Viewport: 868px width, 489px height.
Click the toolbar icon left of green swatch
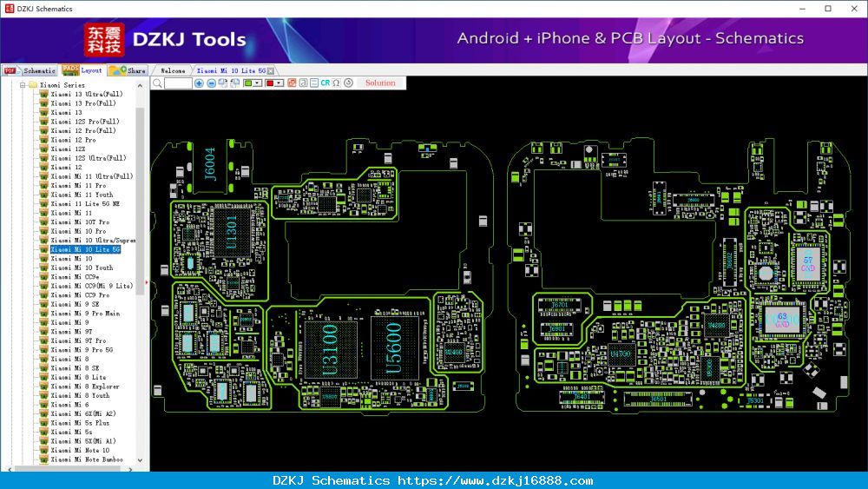pyautogui.click(x=234, y=83)
